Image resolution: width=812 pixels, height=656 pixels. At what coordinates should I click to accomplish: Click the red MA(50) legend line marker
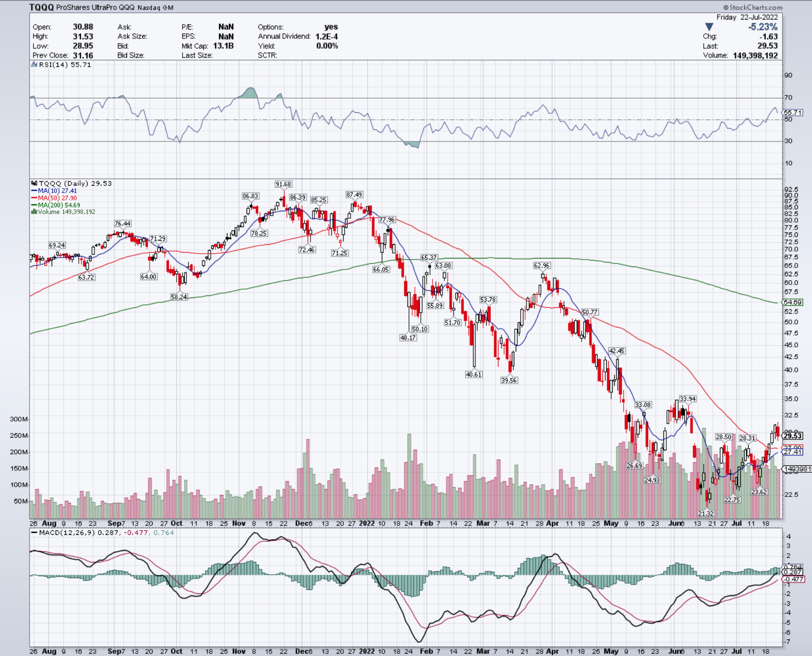(x=34, y=198)
